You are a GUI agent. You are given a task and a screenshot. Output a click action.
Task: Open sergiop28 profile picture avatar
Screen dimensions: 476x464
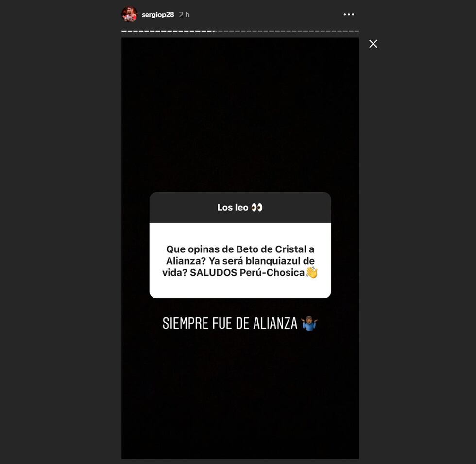pos(130,14)
